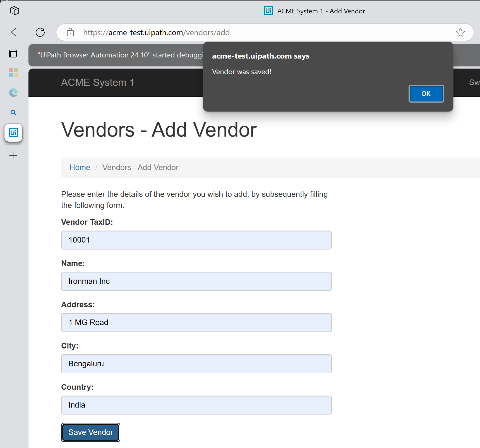Click the 'Vendor was saved!' dialog message
The image size is (480, 448).
click(x=242, y=72)
